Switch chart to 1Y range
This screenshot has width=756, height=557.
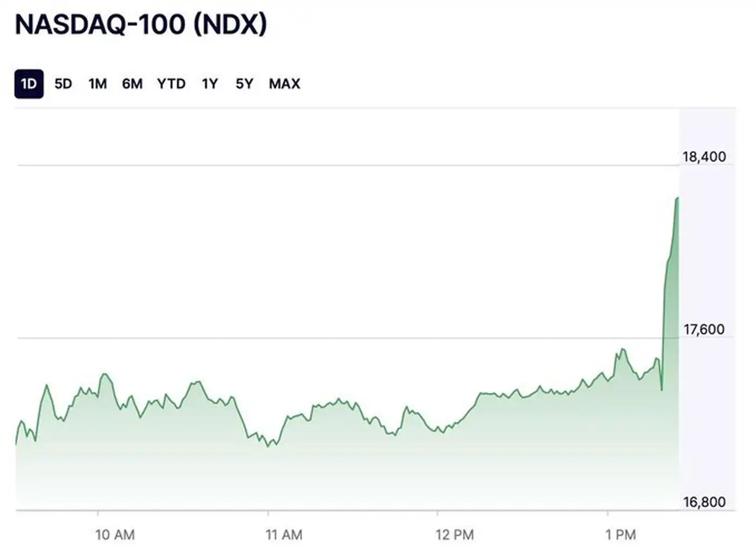210,84
